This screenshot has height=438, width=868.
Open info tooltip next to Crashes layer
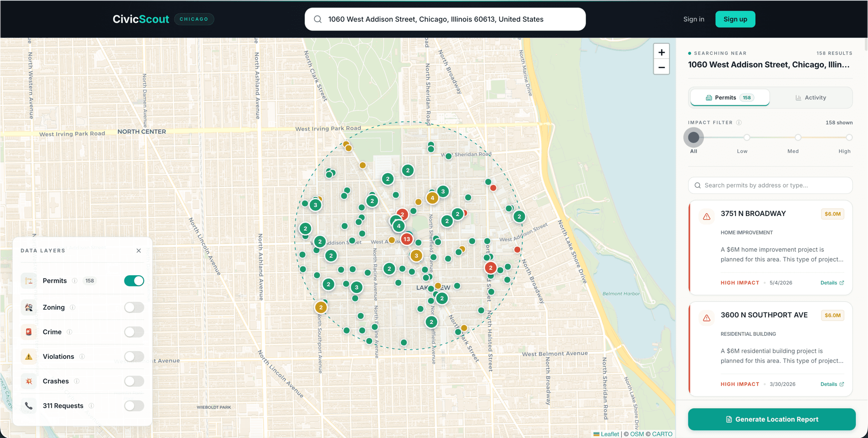point(77,381)
